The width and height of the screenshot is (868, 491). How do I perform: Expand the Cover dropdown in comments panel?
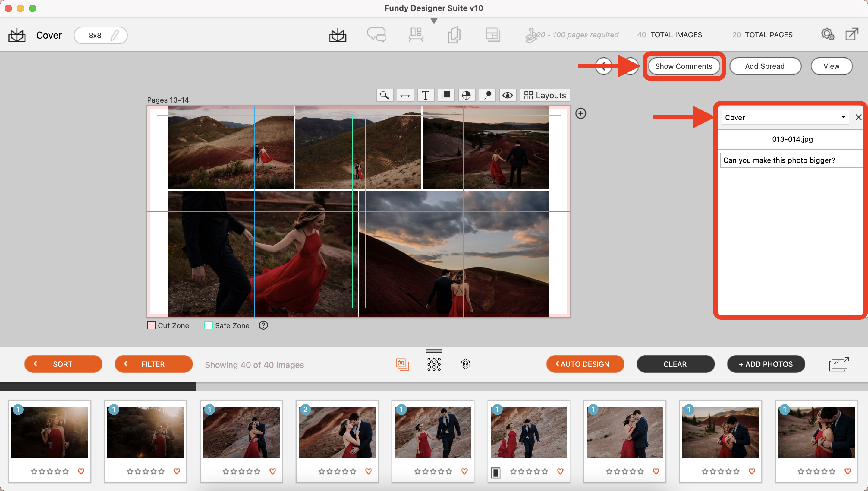coord(785,117)
